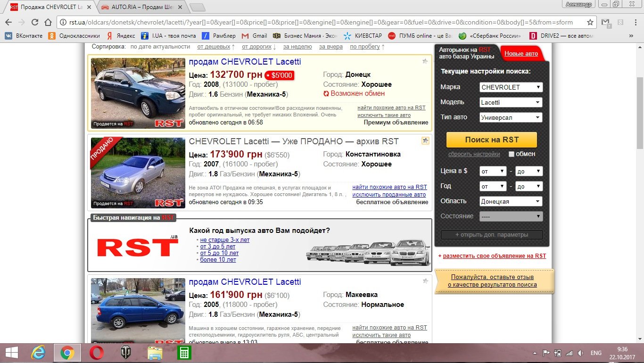Open the browser home page icon
The image size is (644, 363).
48,22
